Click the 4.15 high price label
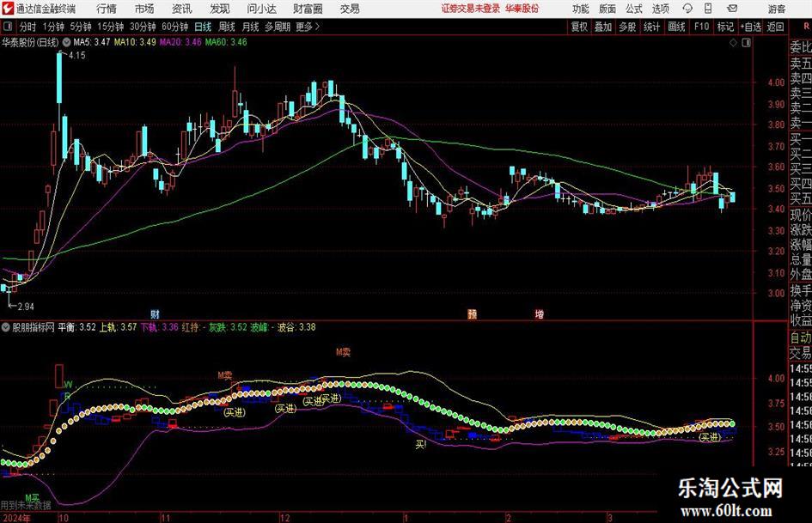This screenshot has width=812, height=523. (77, 56)
